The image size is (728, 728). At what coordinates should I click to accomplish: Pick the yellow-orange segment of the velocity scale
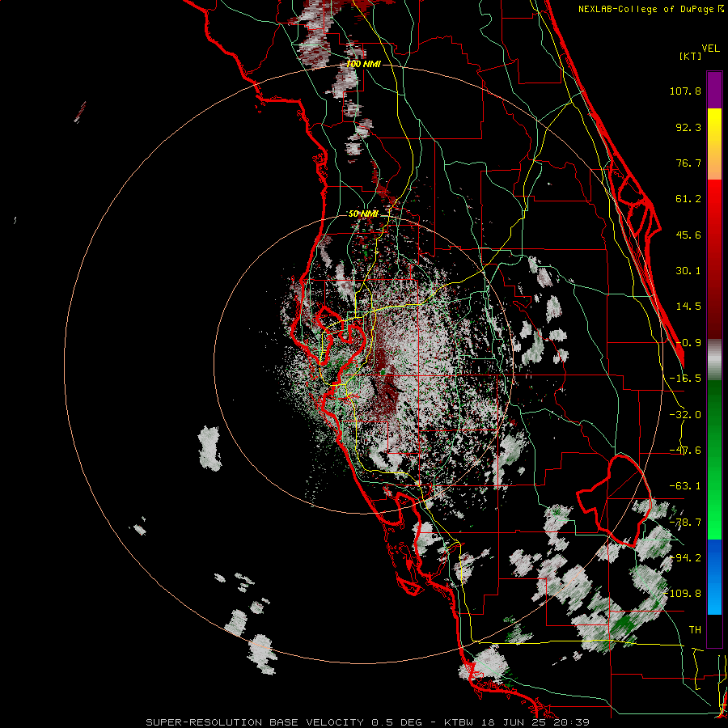point(714,144)
